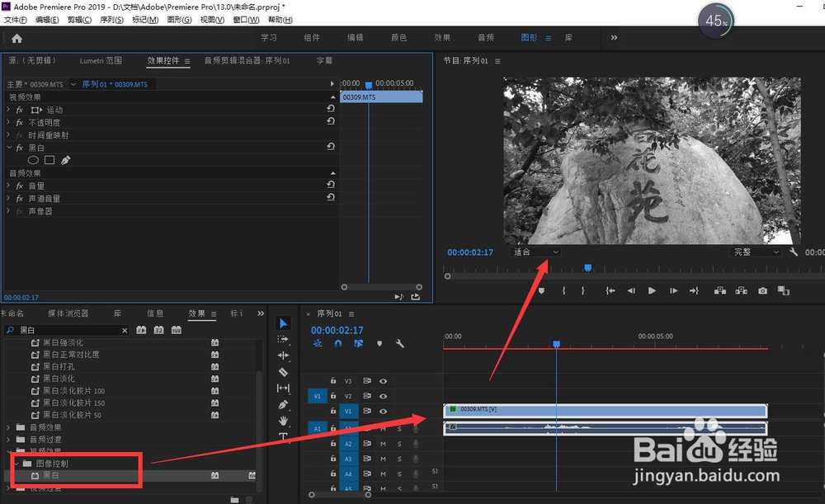Viewport: 825px width, 504px height.
Task: Select the Type tool
Action: [283, 436]
